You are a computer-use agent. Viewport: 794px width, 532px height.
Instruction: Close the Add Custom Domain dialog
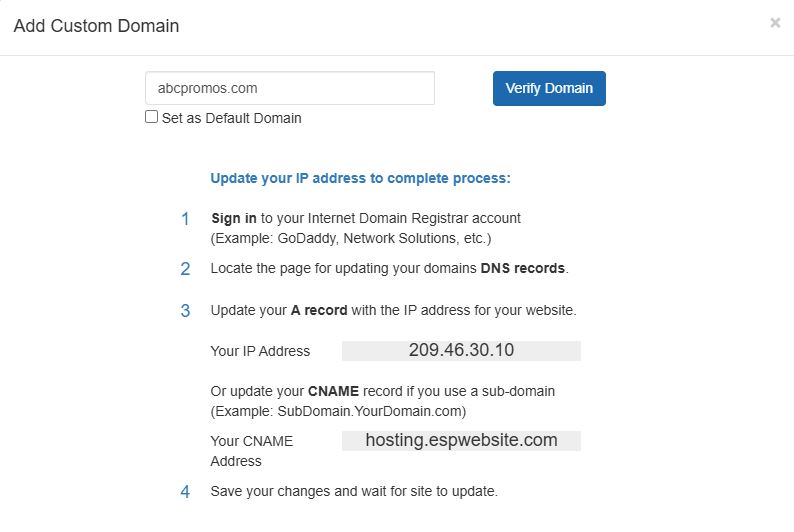775,23
